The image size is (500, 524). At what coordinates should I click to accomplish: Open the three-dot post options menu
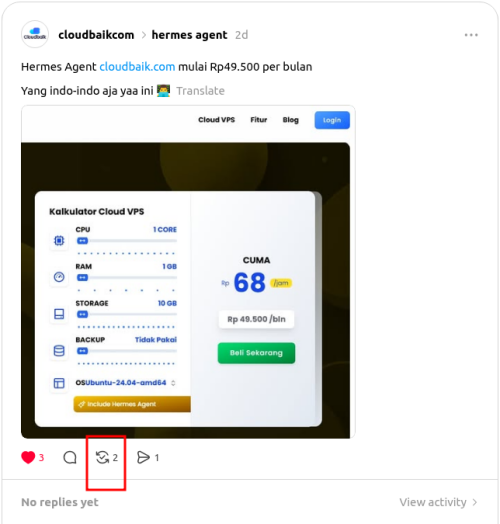pyautogui.click(x=471, y=35)
